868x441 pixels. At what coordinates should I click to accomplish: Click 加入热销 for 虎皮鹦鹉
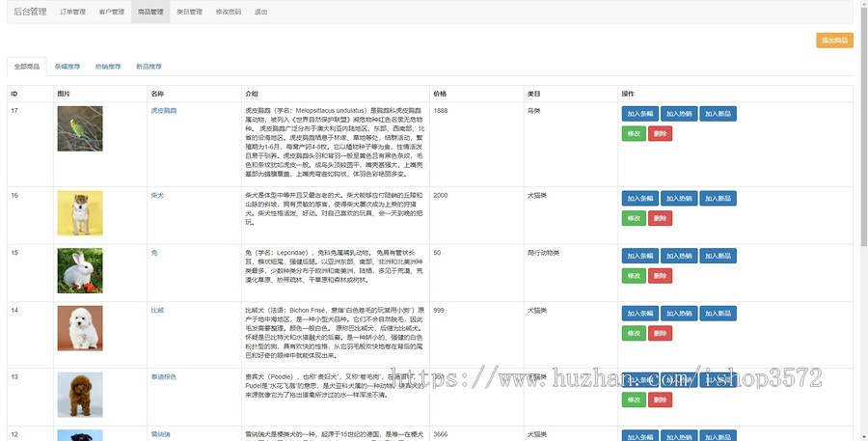pyautogui.click(x=679, y=114)
